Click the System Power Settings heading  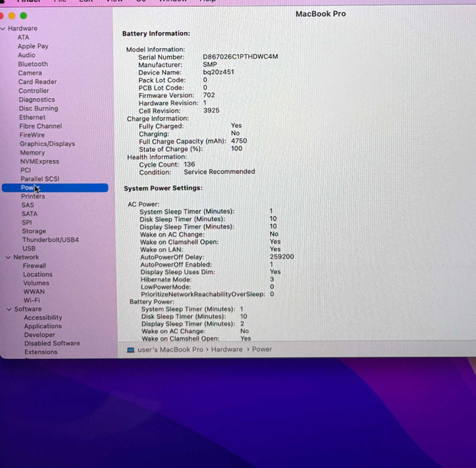(163, 188)
